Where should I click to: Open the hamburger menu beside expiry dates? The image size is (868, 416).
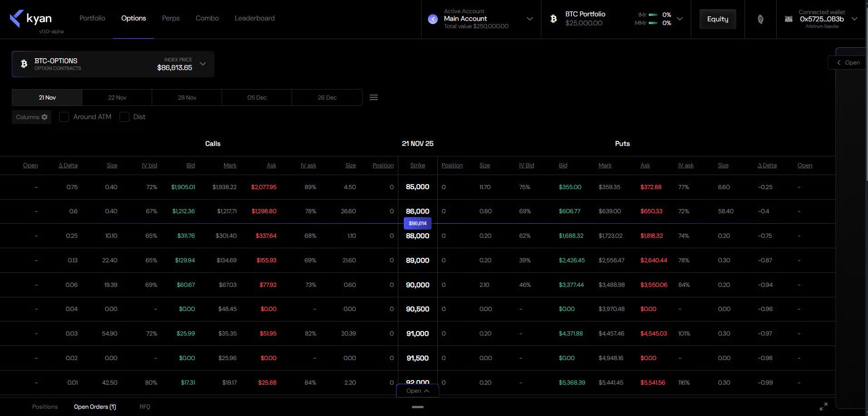click(x=374, y=97)
